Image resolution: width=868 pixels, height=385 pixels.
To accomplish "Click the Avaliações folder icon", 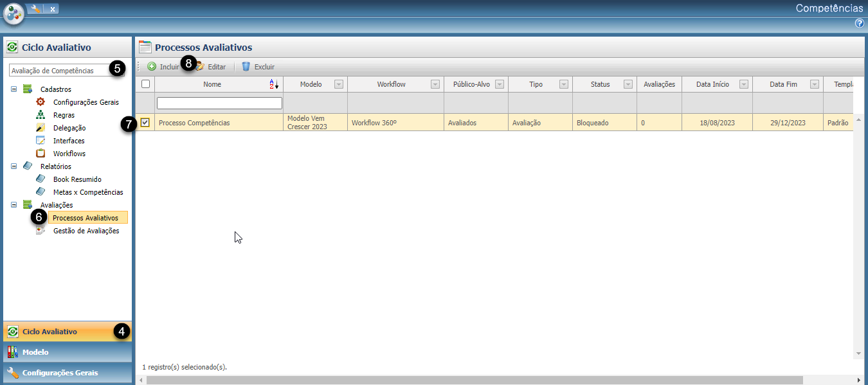I will (x=28, y=204).
